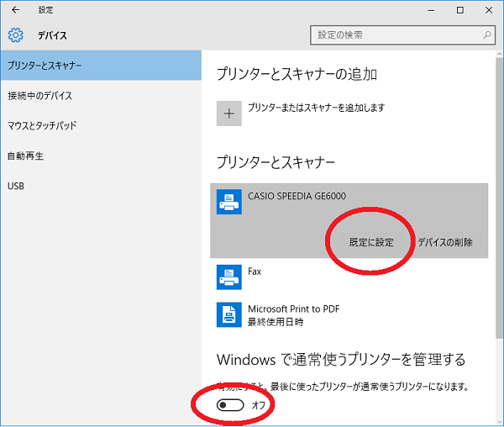This screenshot has height=427, width=504.
Task: Focus the 設定の検索 search field
Action: [x=395, y=35]
